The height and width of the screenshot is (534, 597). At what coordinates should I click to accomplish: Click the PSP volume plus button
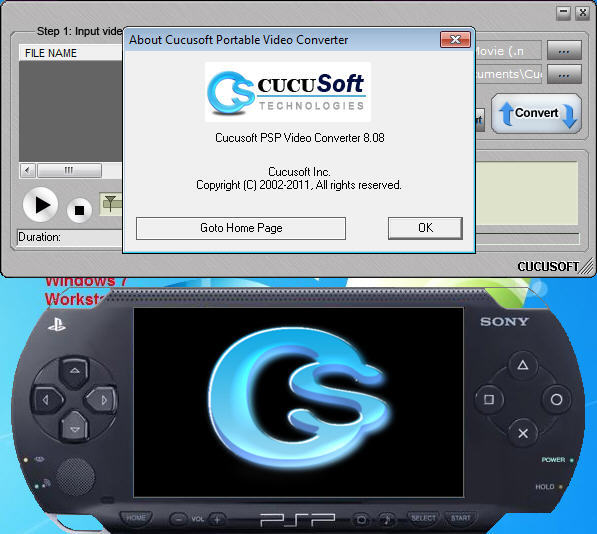pyautogui.click(x=217, y=519)
